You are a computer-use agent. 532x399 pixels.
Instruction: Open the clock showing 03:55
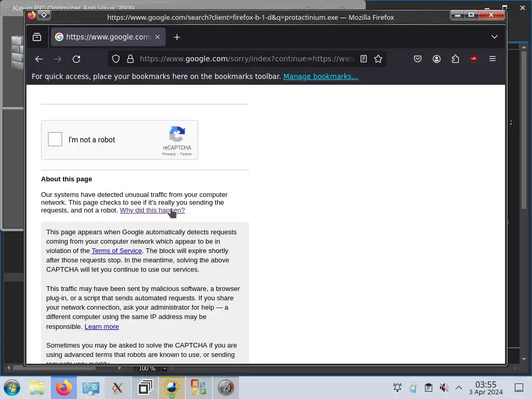[486, 388]
